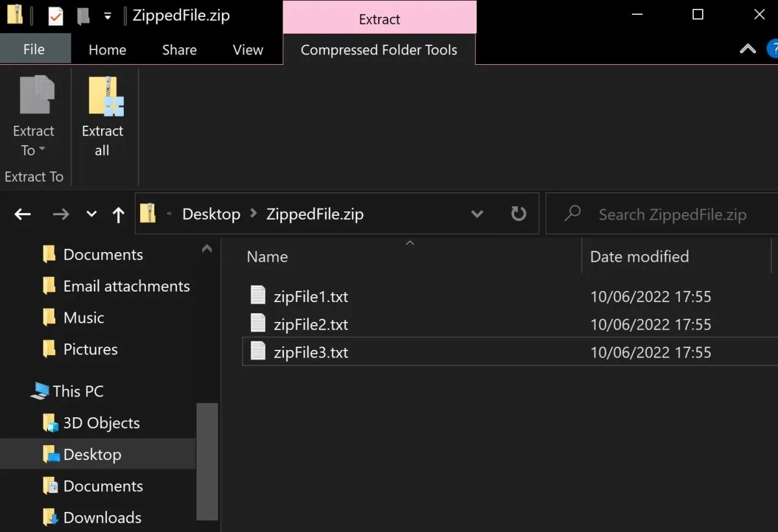Open the View ribbon tab
Screen dimensions: 778x532
tap(248, 50)
